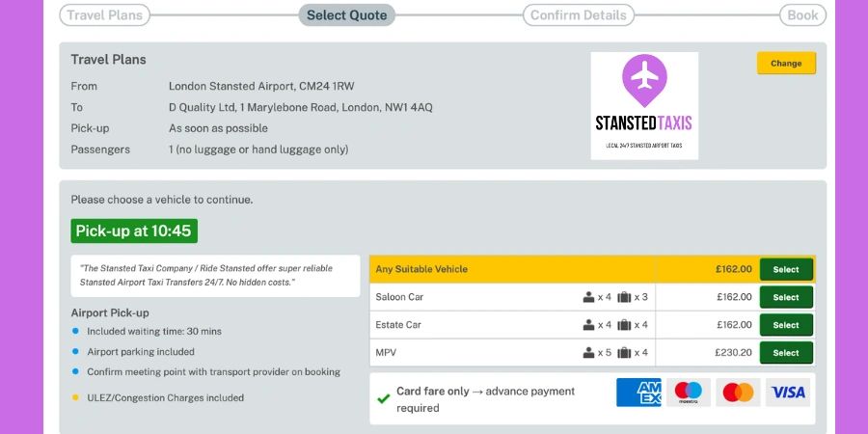Select Any Suitable Vehicle option

[x=786, y=270]
